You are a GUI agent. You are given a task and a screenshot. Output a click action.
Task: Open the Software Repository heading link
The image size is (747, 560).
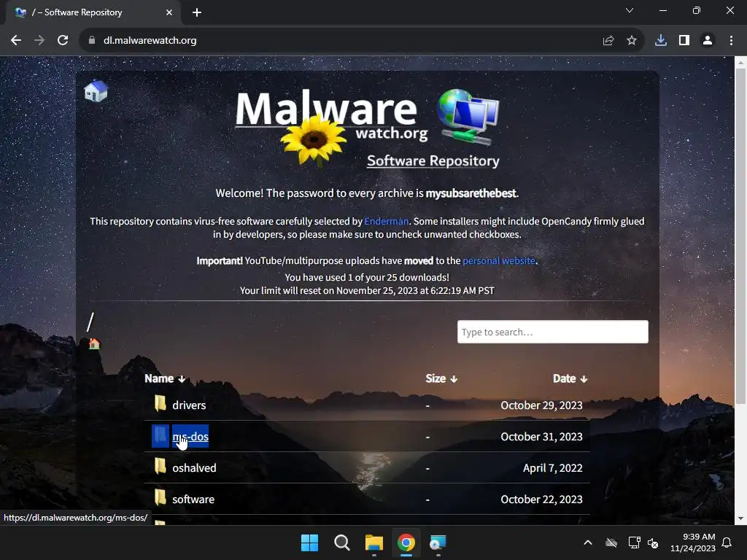[x=433, y=161]
